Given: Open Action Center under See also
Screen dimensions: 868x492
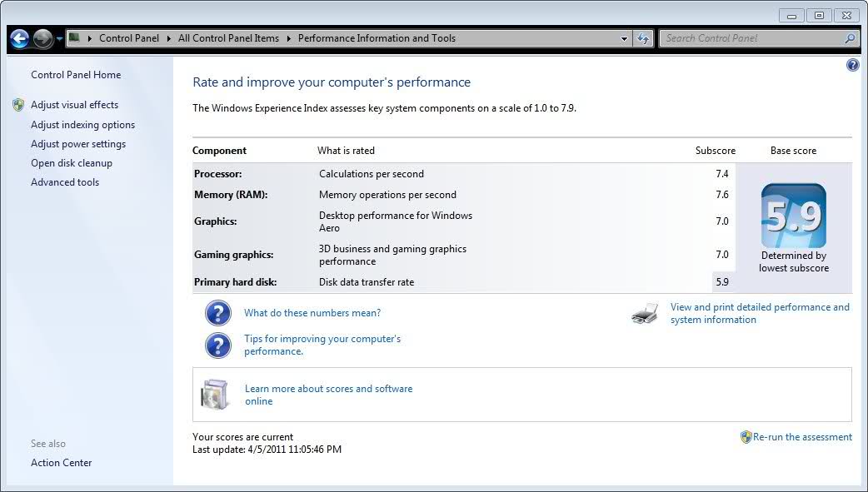Looking at the screenshot, I should [62, 463].
